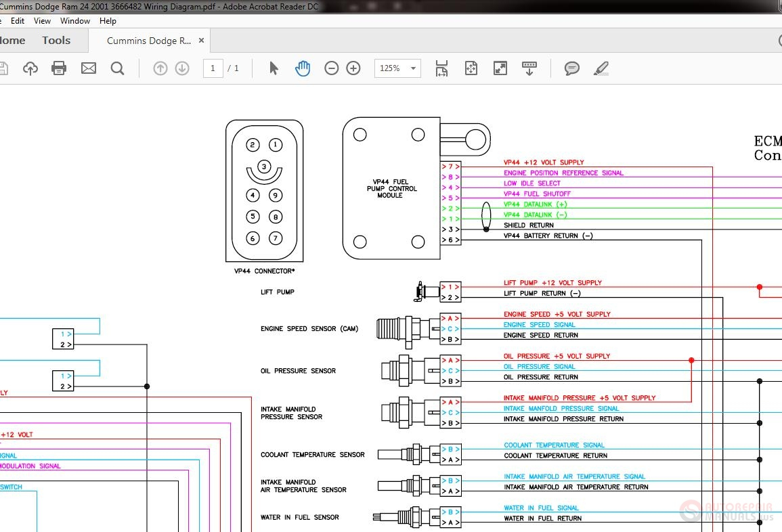Switch to the Tools tab
The height and width of the screenshot is (532, 782).
(x=56, y=41)
